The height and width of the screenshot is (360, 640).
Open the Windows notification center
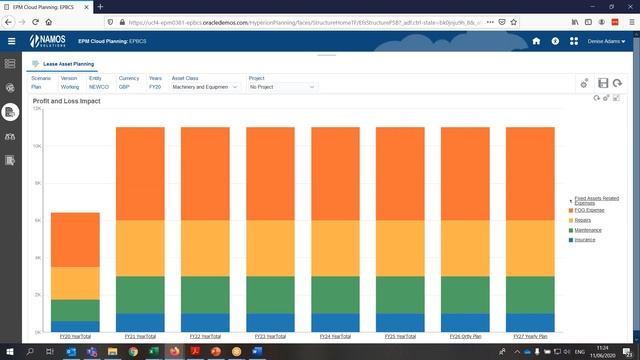click(627, 351)
